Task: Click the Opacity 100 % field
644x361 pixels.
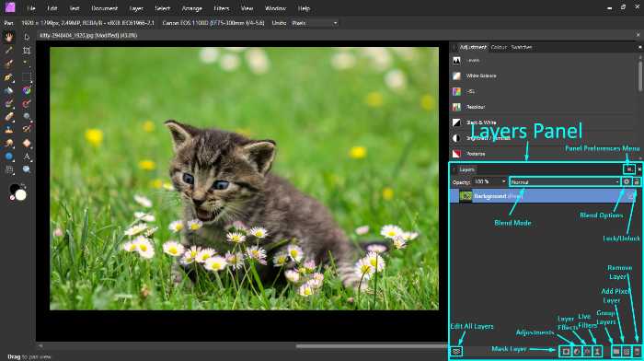Action: [487, 181]
